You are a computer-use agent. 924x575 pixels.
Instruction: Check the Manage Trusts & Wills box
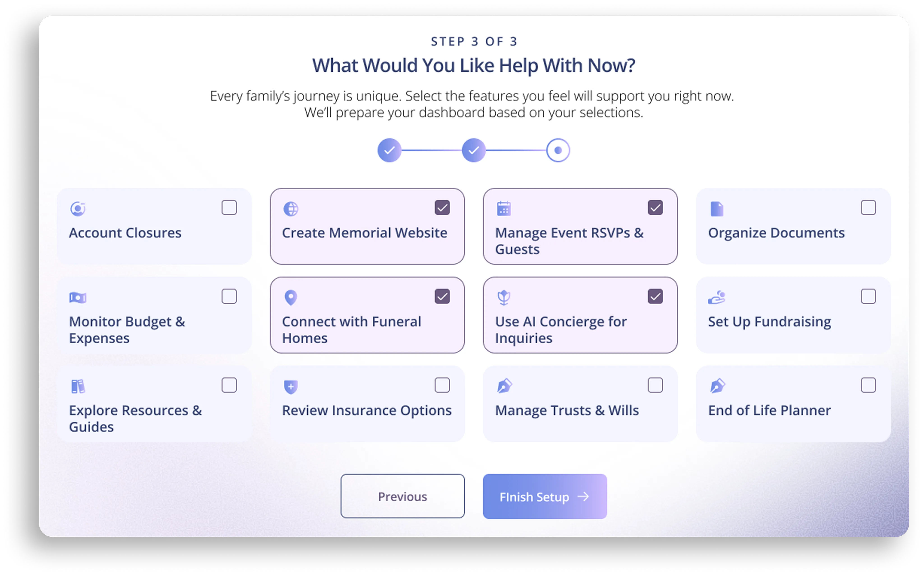tap(655, 385)
